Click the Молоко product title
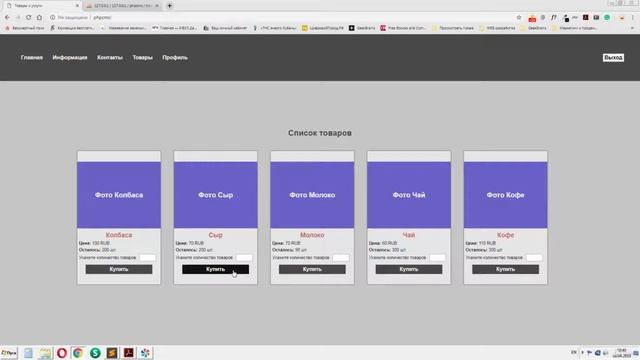 coord(312,235)
